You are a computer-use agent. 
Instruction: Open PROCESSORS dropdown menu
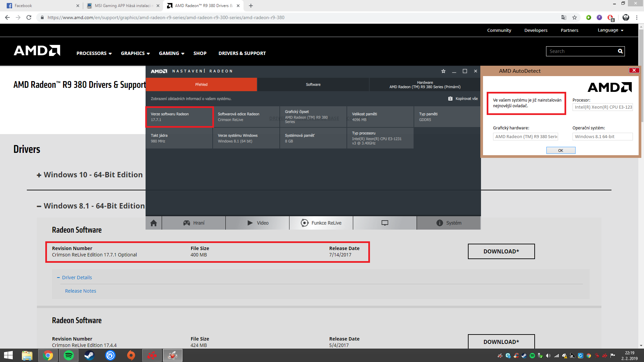(x=94, y=53)
